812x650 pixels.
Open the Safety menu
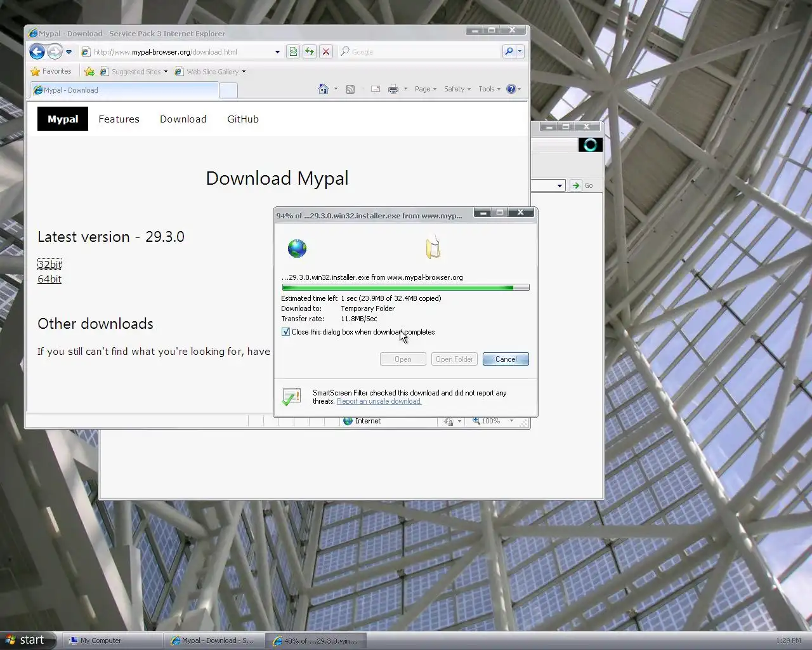pos(457,90)
